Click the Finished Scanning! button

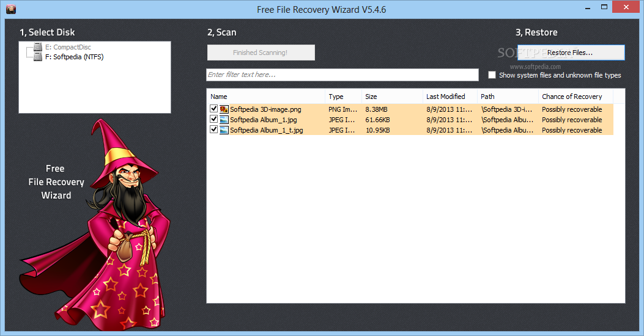[x=261, y=53]
